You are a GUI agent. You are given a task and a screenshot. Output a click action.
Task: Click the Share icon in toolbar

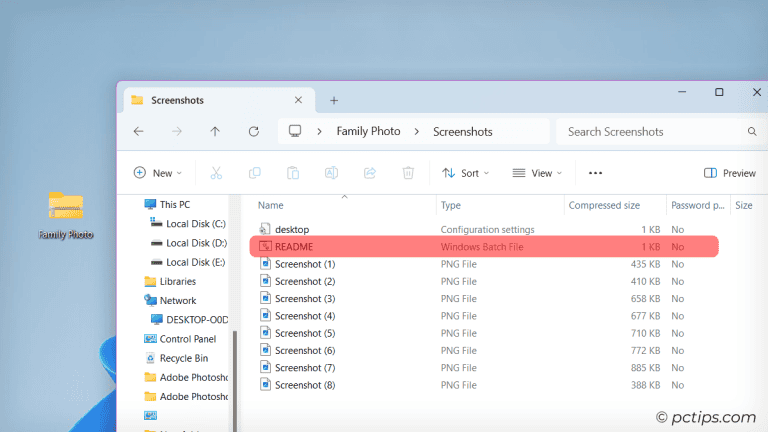pos(369,173)
